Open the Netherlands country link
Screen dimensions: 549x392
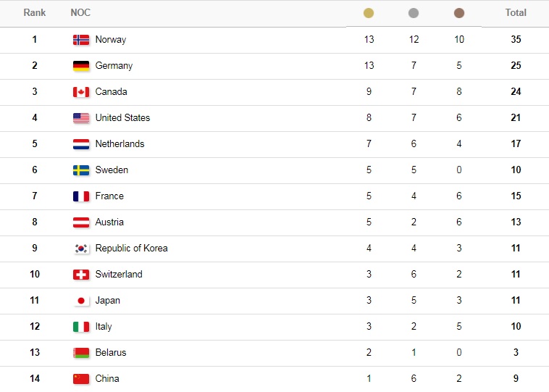[120, 144]
